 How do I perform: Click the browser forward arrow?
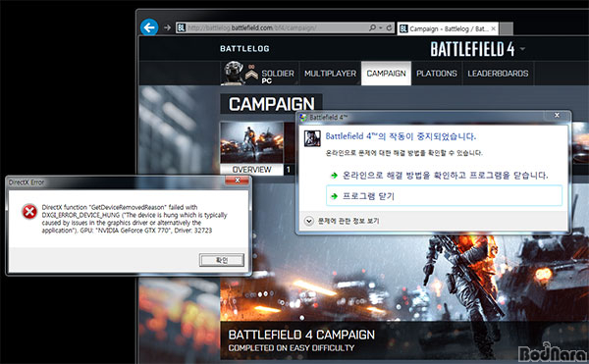pos(168,27)
